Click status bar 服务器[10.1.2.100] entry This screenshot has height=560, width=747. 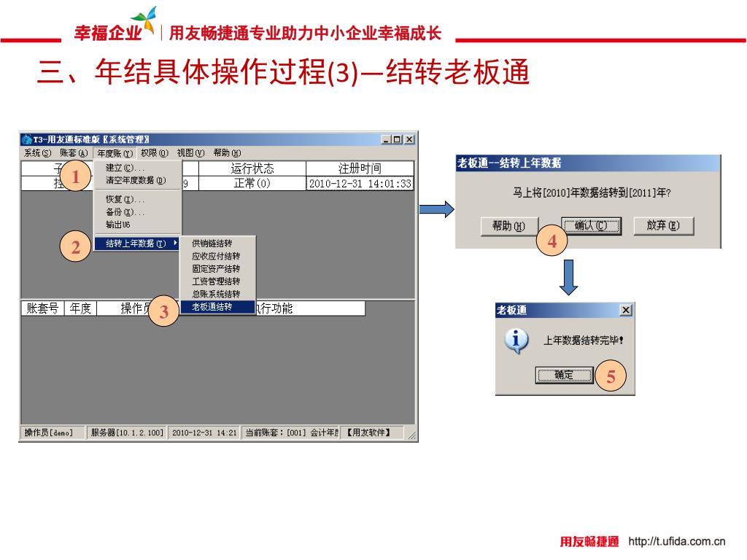127,432
